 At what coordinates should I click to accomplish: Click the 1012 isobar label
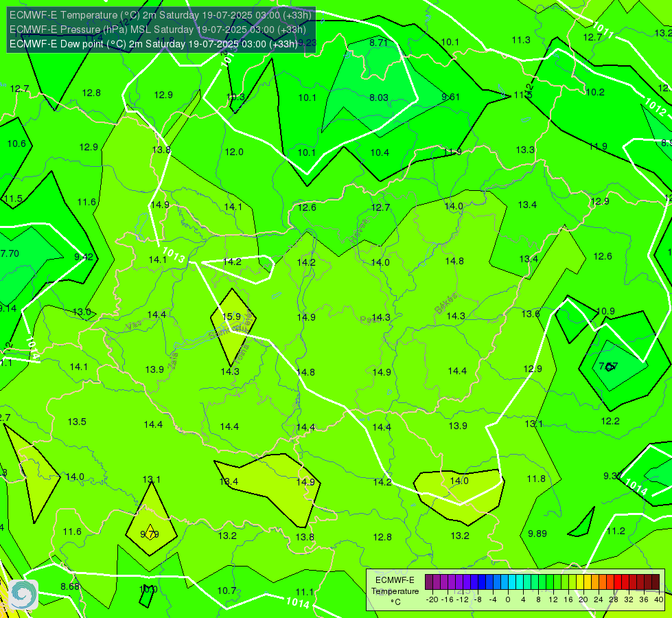[656, 107]
